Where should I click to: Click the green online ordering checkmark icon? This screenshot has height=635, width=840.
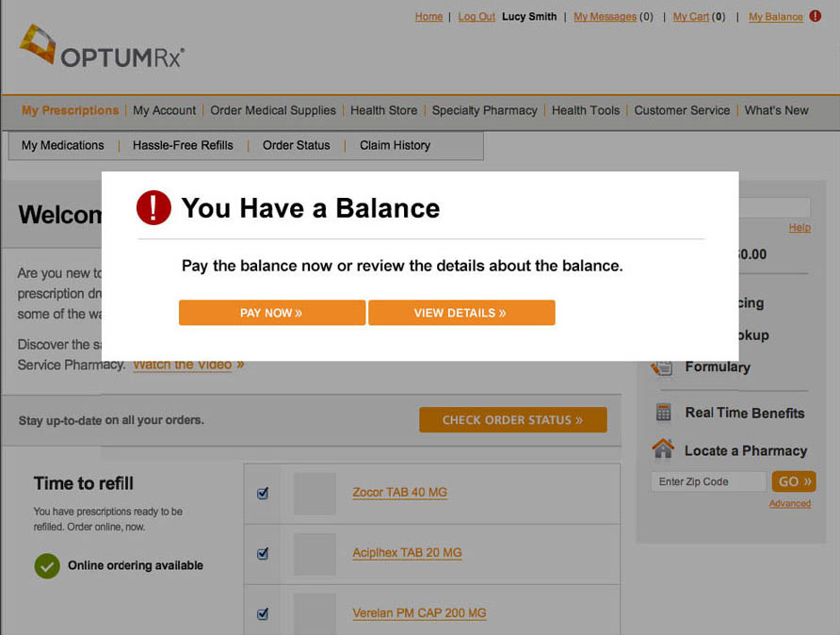tap(47, 565)
